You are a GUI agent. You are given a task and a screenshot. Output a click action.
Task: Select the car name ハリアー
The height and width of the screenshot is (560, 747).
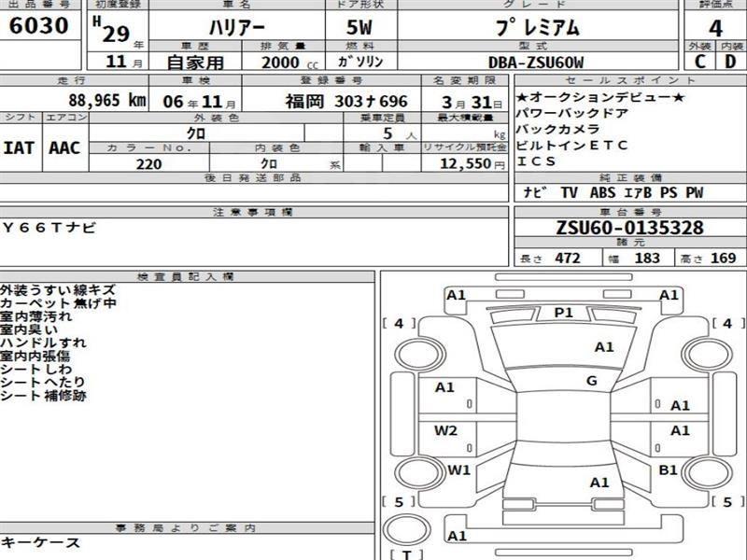point(237,28)
